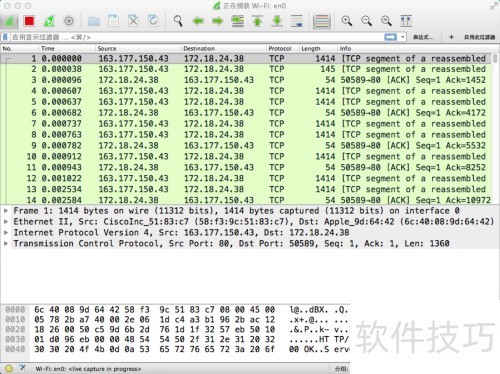
Task: Zoom out the main window text
Action: (366, 21)
